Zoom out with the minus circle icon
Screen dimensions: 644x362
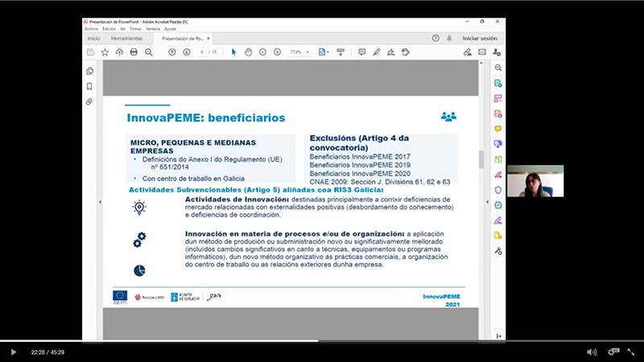(263, 52)
